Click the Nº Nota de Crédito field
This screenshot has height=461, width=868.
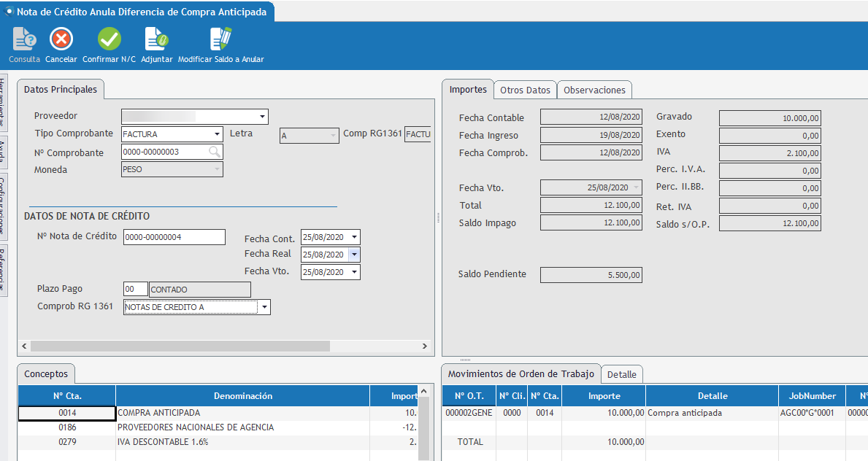pos(174,237)
